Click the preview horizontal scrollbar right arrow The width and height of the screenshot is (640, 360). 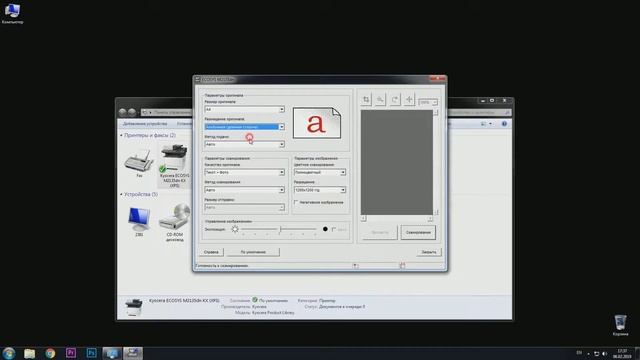(430, 219)
